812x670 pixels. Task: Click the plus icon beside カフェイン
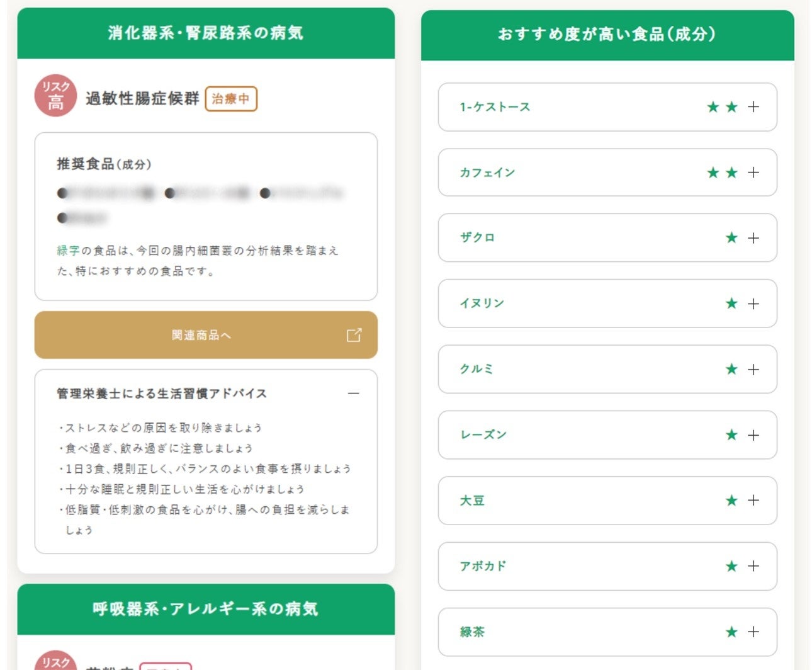tap(753, 173)
